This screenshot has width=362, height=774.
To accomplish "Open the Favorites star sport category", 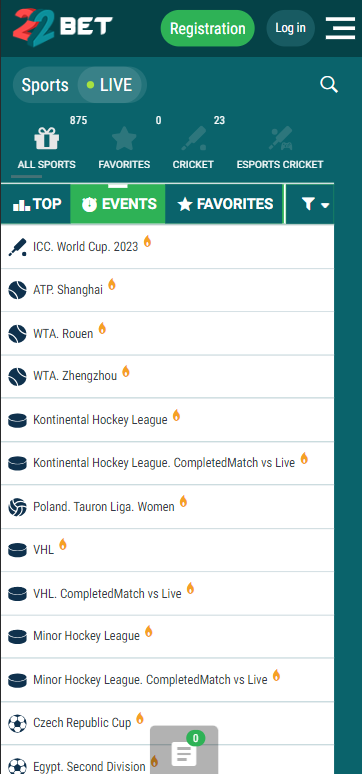I will (x=124, y=139).
